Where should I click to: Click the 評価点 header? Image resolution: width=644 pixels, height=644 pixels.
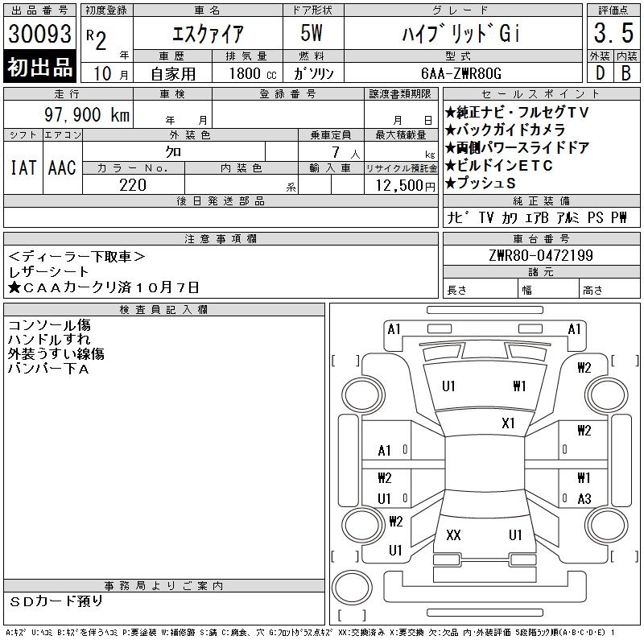point(613,10)
